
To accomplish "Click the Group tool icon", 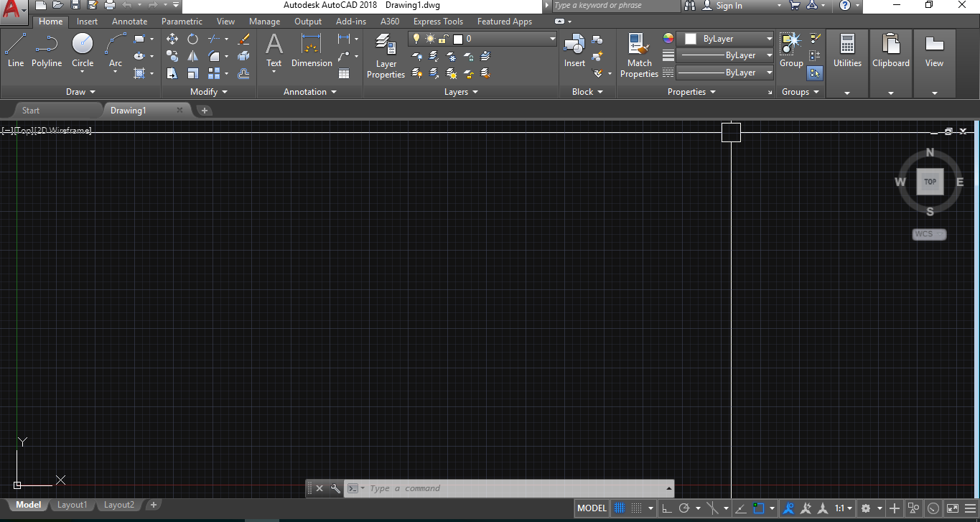I will [x=791, y=50].
